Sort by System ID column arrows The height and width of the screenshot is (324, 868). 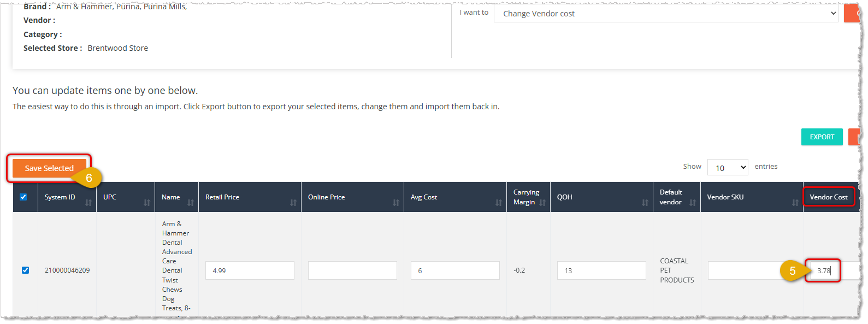[88, 203]
